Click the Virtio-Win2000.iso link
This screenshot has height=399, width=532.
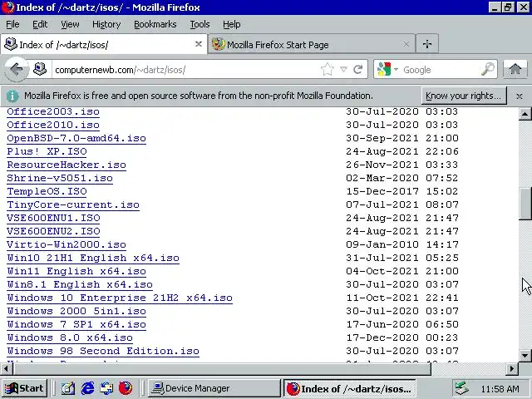[x=66, y=244]
